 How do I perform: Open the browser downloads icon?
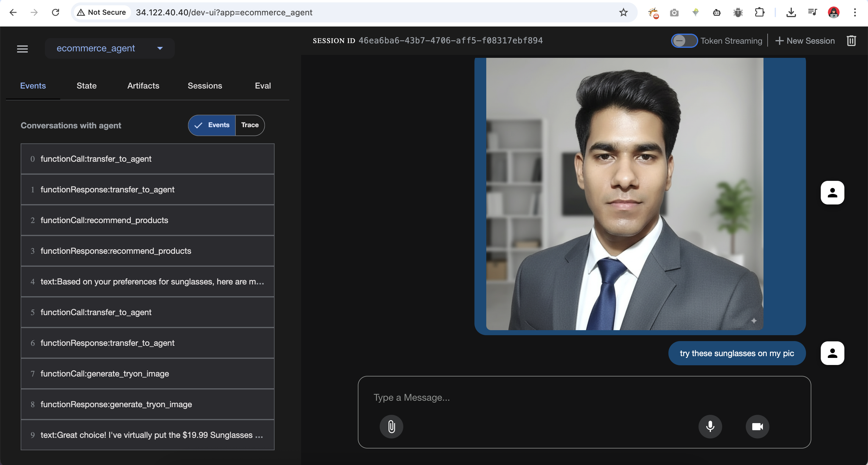click(x=791, y=12)
